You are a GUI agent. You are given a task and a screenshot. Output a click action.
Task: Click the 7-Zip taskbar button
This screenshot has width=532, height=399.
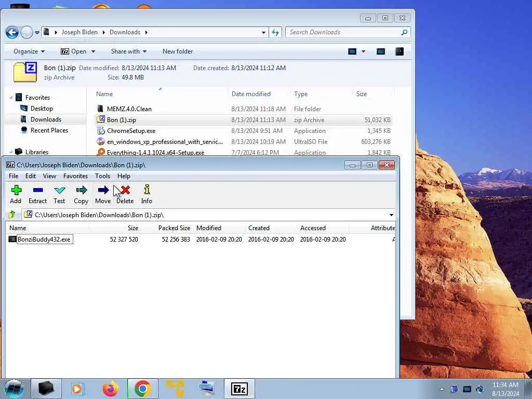[x=239, y=389]
